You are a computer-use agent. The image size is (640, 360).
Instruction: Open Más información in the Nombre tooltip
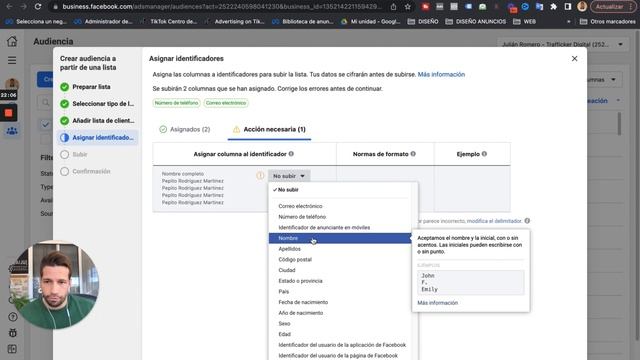click(438, 303)
